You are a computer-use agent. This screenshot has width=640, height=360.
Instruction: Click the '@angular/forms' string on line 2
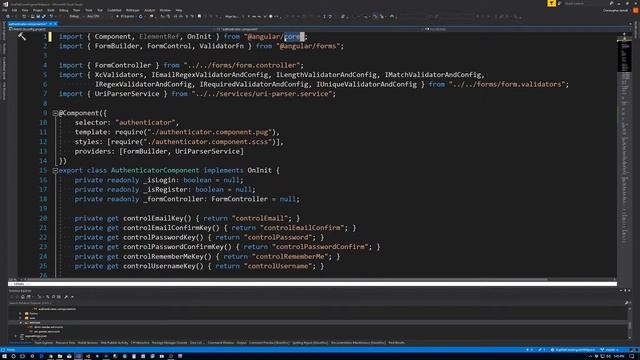click(x=309, y=46)
